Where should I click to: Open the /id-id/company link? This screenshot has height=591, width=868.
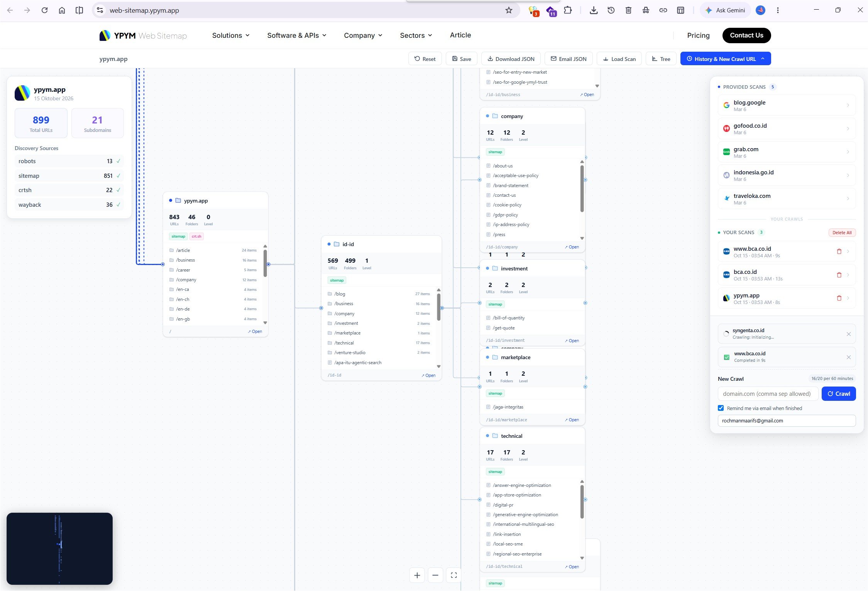click(572, 247)
